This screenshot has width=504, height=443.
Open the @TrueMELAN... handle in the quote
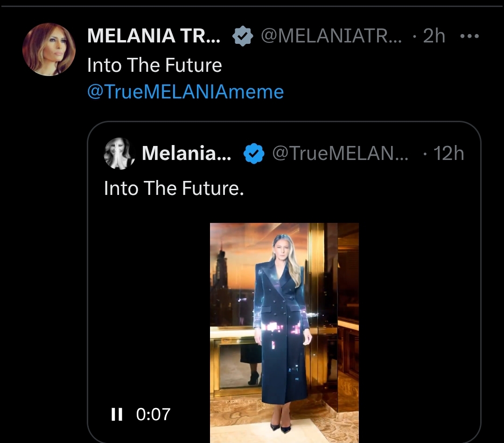click(x=340, y=153)
